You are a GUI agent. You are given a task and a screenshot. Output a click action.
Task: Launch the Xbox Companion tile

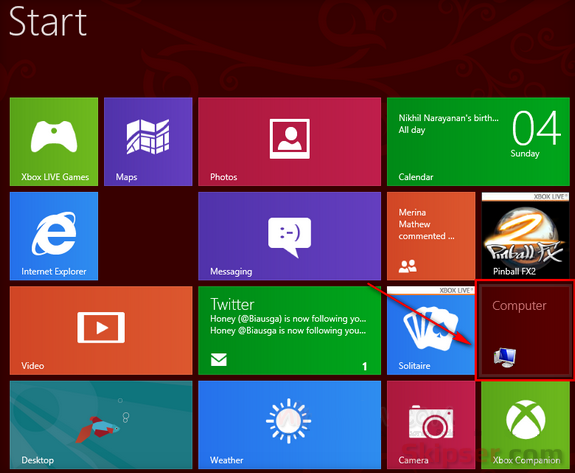click(x=525, y=425)
